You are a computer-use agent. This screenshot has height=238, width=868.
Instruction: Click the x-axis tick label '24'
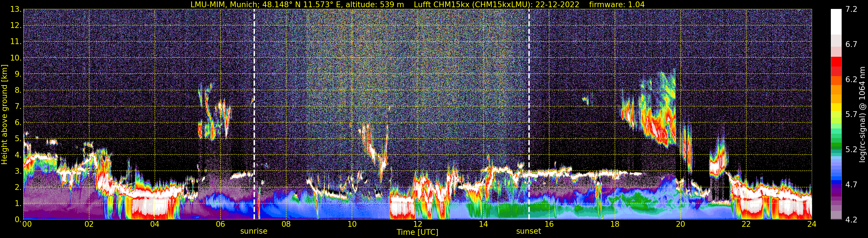812,224
